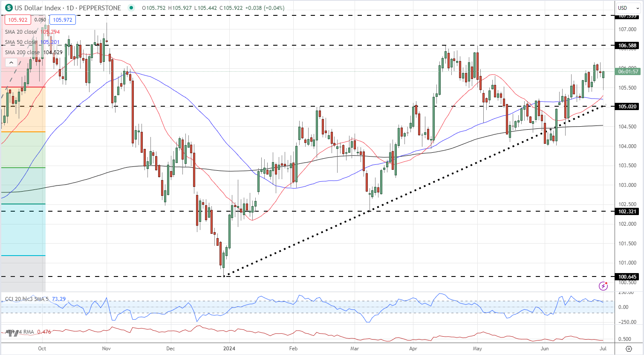Select the SMA 50 close legend
Image resolution: width=644 pixels, height=355 pixels.
[21, 42]
